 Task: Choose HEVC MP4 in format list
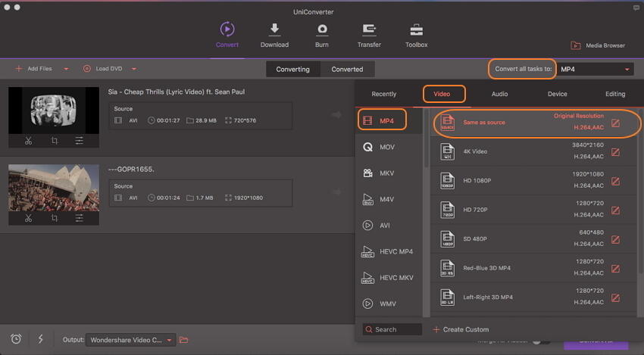[387, 251]
